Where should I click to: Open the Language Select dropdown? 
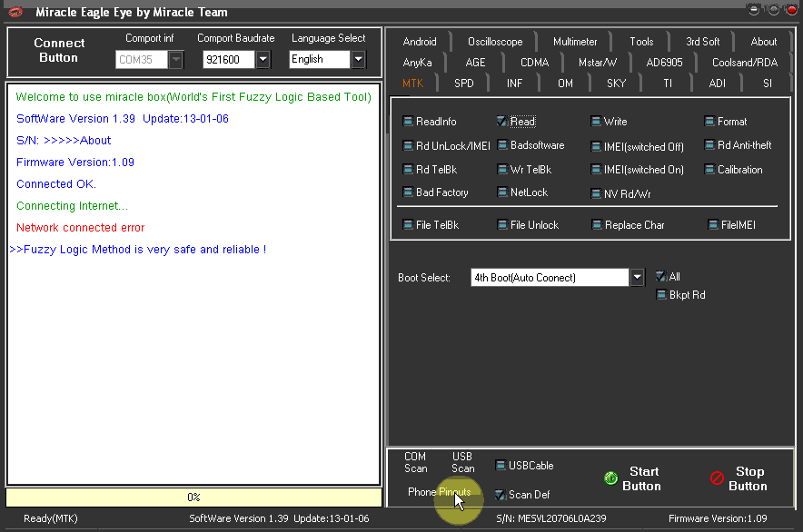(359, 59)
